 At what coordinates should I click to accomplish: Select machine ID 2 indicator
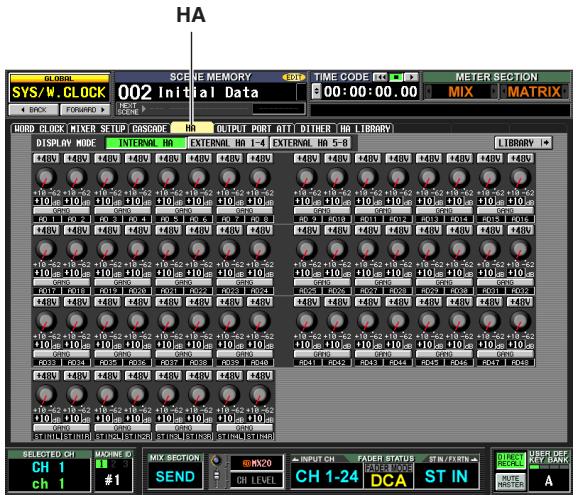pyautogui.click(x=114, y=464)
